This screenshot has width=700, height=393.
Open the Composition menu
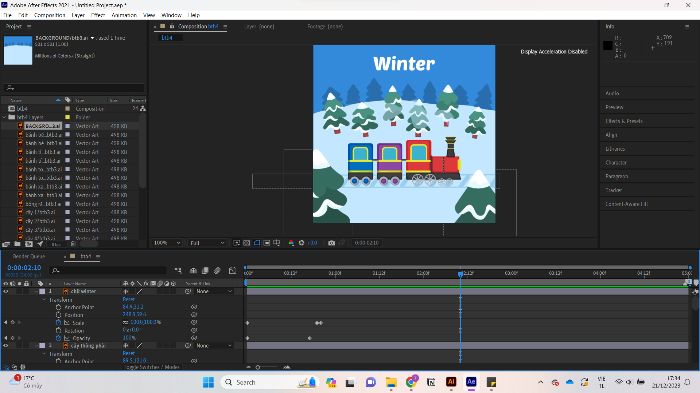[50, 15]
